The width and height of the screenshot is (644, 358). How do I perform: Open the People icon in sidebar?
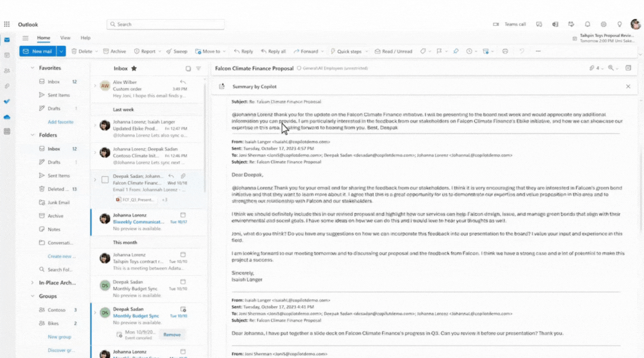[x=7, y=69]
